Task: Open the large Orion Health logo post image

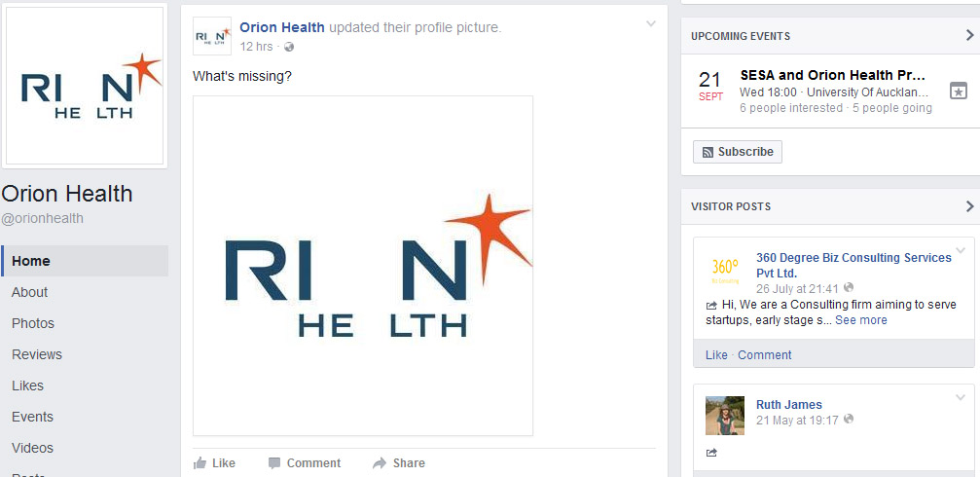Action: [x=363, y=266]
